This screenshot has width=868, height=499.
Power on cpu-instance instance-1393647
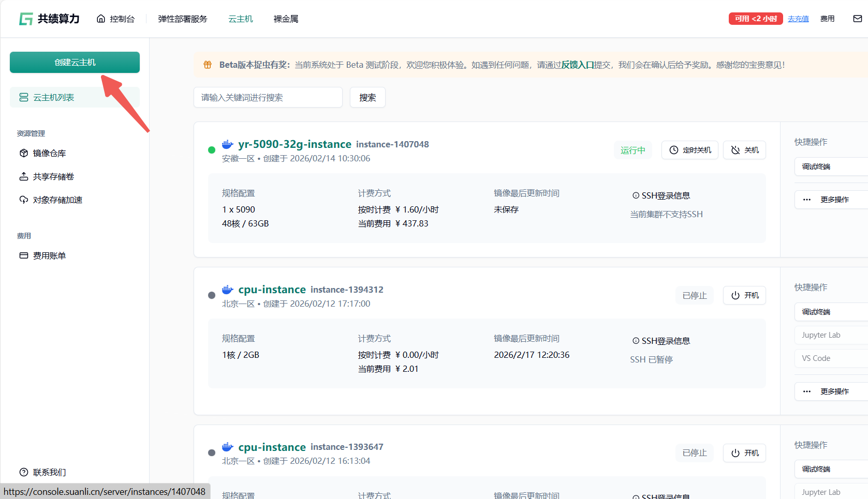pos(744,453)
